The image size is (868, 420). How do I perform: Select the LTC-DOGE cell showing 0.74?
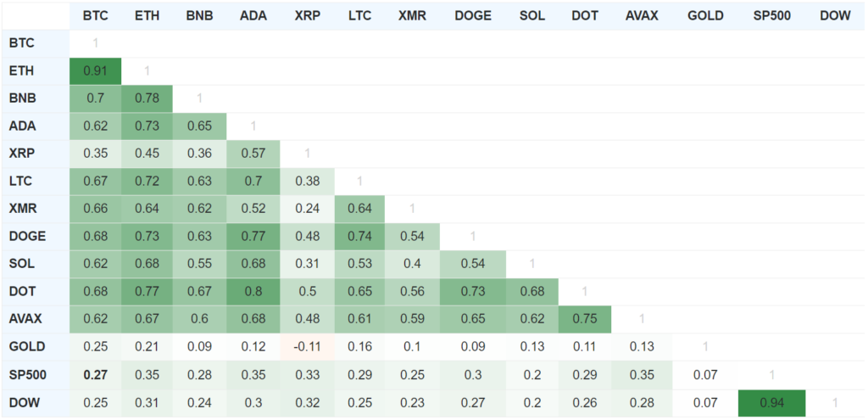[x=359, y=237]
